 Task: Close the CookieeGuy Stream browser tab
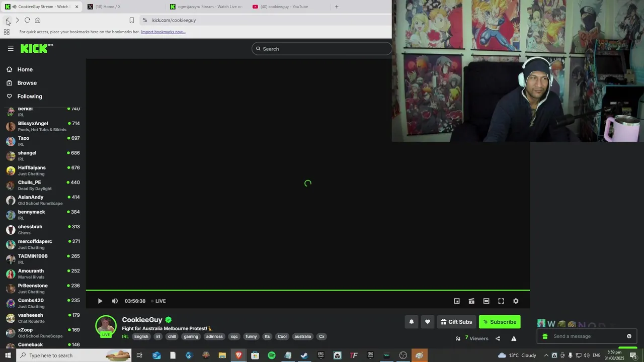tap(76, 7)
